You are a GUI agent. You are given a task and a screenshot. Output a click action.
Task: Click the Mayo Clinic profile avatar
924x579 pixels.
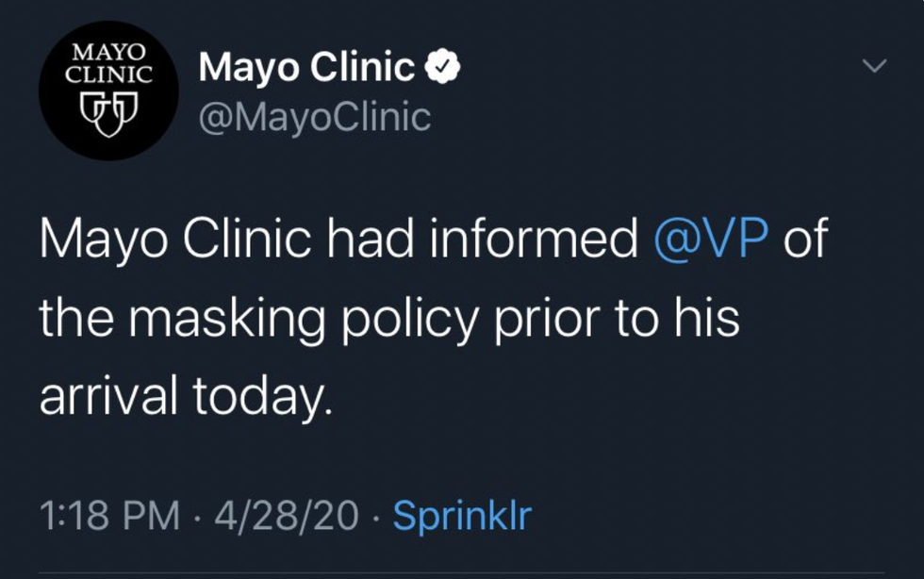coord(109,91)
